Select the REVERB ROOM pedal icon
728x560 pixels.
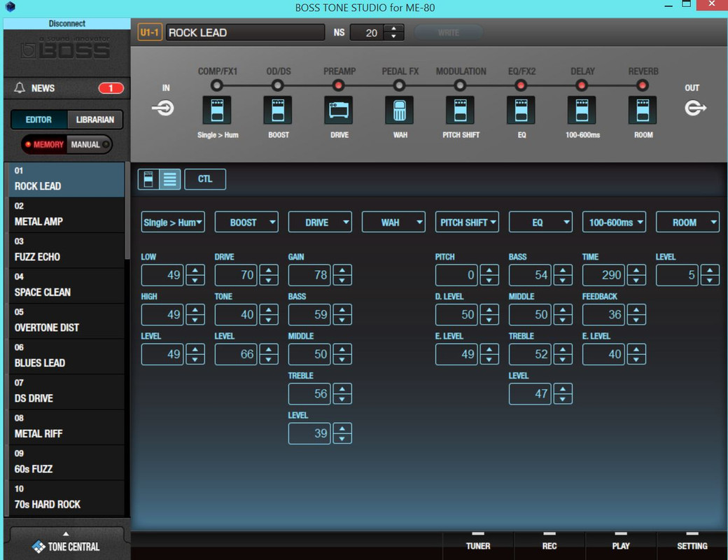tap(643, 110)
